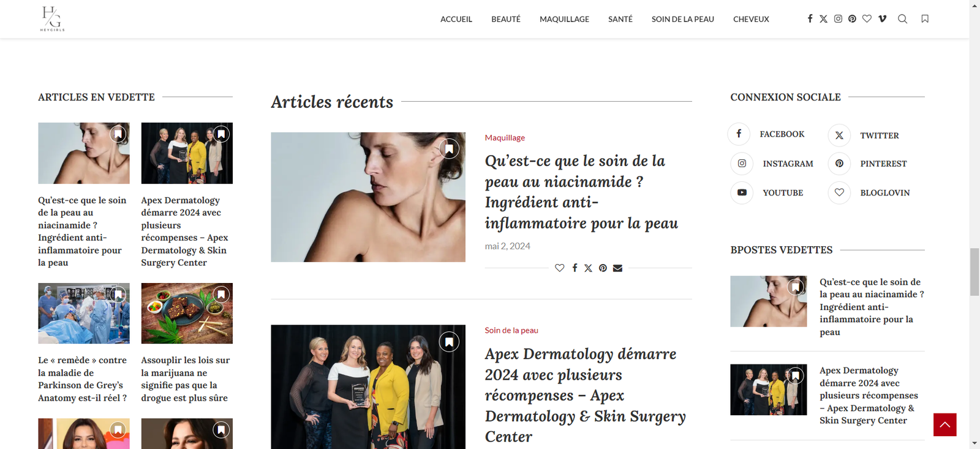Click the Maquillage category link
This screenshot has width=980, height=449.
(x=505, y=138)
